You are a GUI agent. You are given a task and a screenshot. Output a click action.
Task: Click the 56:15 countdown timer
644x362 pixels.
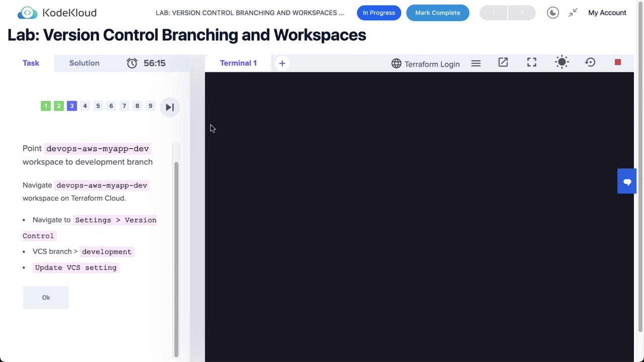pos(154,63)
